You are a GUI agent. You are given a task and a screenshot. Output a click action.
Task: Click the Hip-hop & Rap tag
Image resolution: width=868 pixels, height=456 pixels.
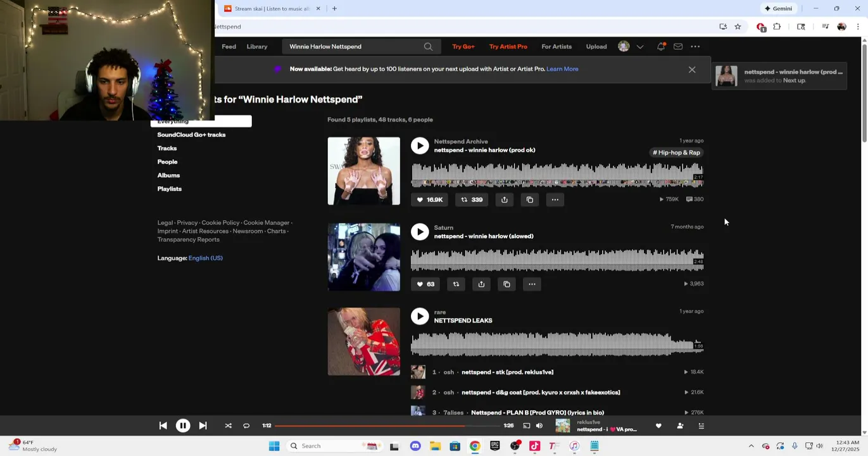(676, 153)
